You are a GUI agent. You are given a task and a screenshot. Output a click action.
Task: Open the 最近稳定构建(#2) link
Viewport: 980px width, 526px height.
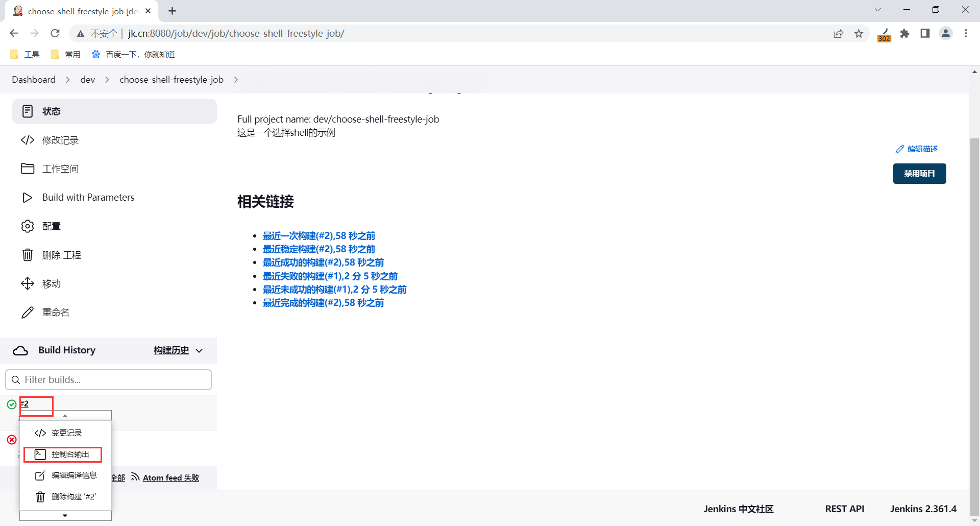click(319, 249)
